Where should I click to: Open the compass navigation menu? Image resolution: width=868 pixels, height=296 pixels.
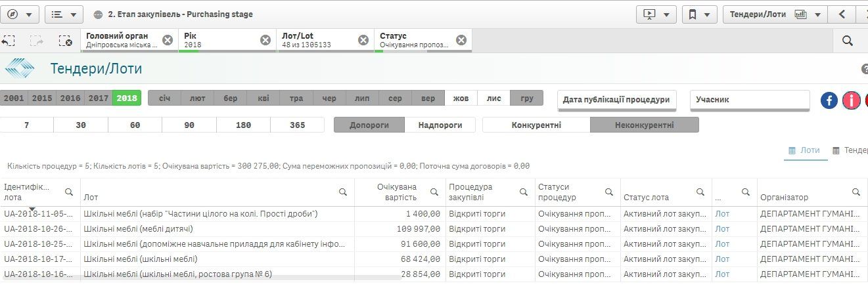click(20, 14)
